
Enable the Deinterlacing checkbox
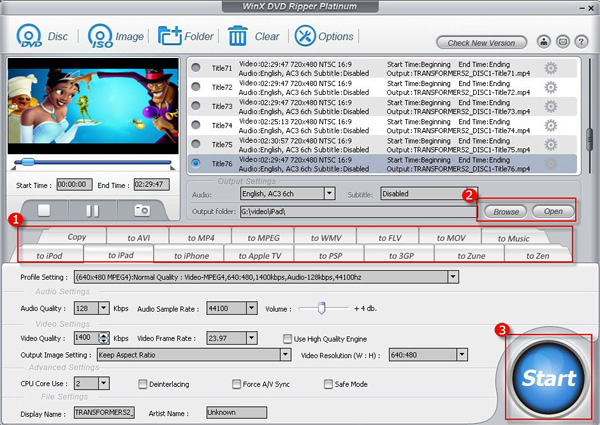[142, 384]
